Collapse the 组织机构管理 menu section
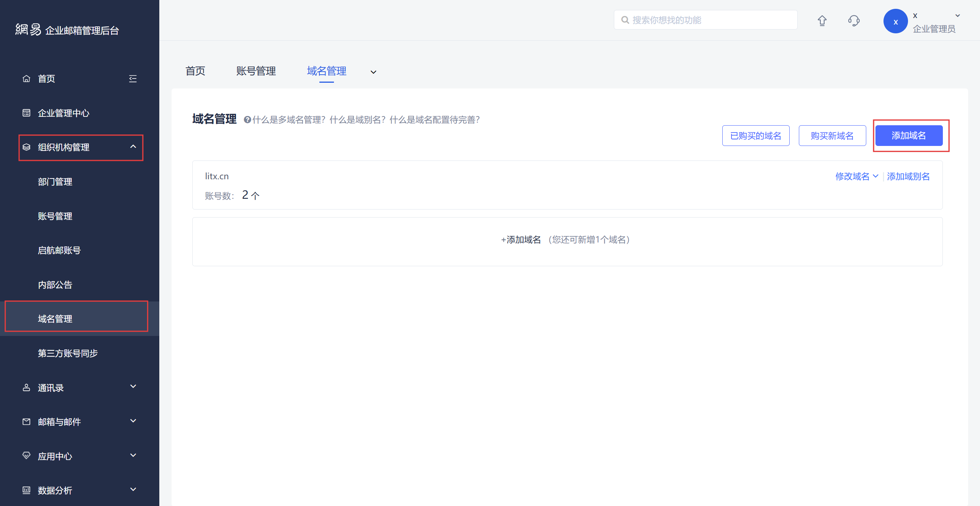The image size is (980, 506). tap(133, 147)
